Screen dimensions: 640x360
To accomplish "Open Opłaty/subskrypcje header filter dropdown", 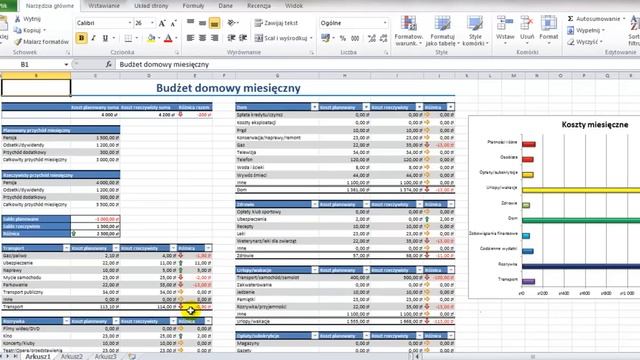I will coord(314,336).
